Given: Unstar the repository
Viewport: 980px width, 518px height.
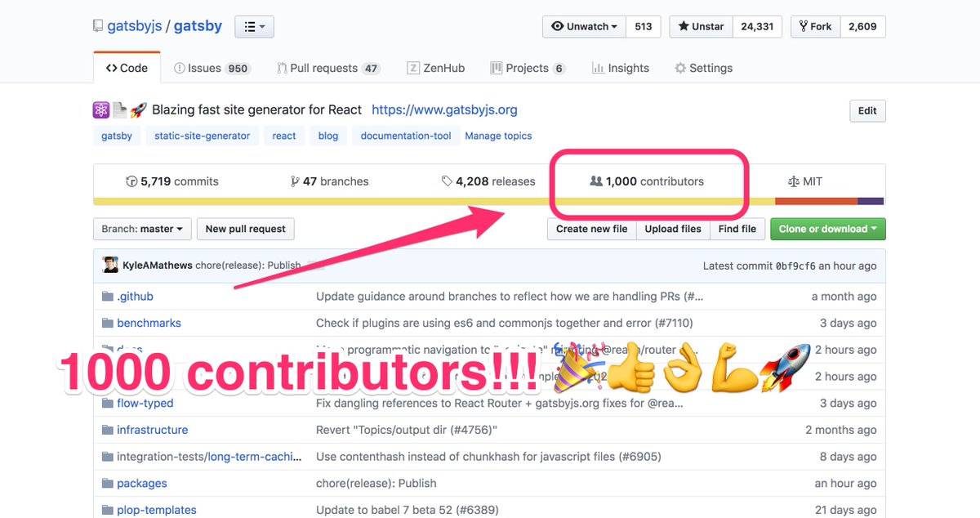Looking at the screenshot, I should [701, 26].
